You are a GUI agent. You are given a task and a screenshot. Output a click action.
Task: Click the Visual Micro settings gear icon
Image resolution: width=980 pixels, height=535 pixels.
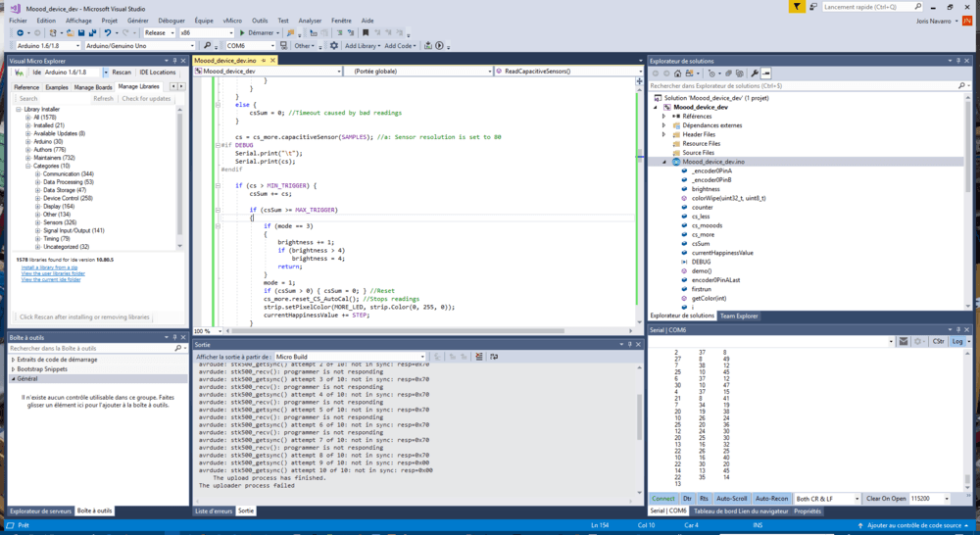334,46
